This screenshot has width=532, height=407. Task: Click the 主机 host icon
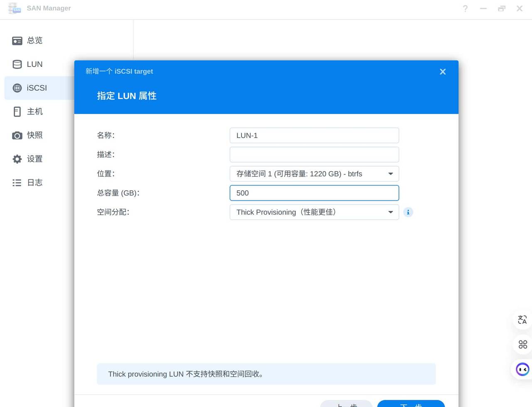pos(17,111)
